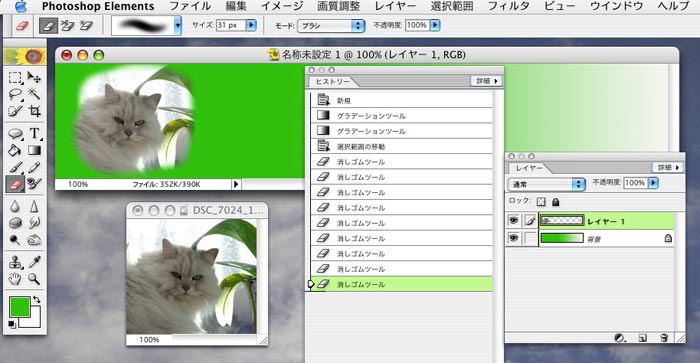This screenshot has width=700, height=363.
Task: Select the Sharpen (triangle) tool
Action: pyautogui.click(x=34, y=206)
